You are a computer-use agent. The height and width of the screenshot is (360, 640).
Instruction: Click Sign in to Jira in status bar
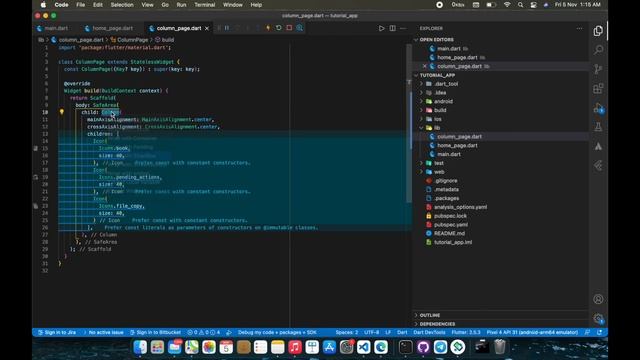[x=57, y=332]
